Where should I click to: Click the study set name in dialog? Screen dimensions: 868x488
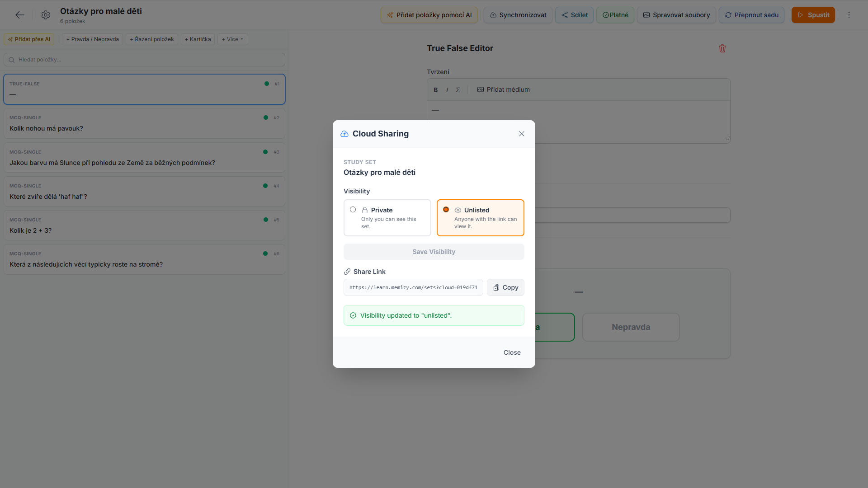click(379, 172)
